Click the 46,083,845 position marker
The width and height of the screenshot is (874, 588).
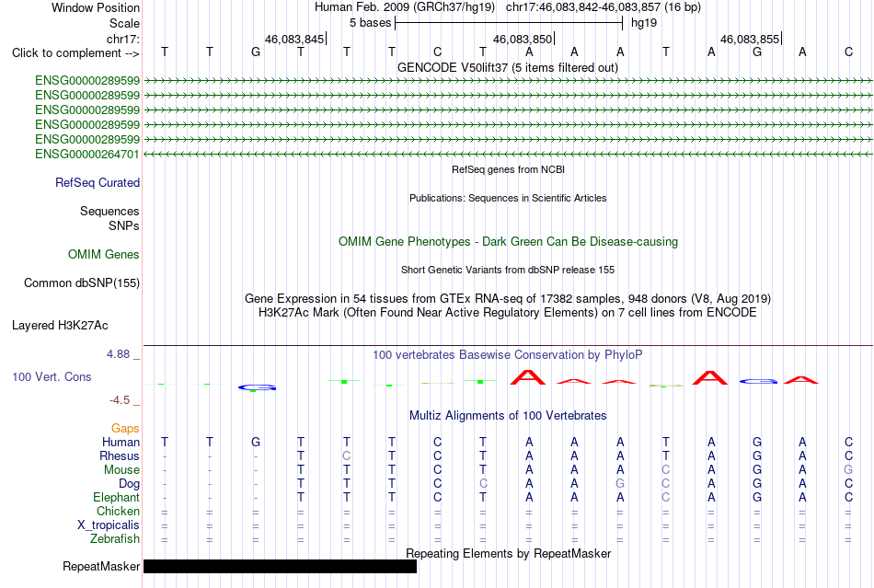click(x=294, y=40)
